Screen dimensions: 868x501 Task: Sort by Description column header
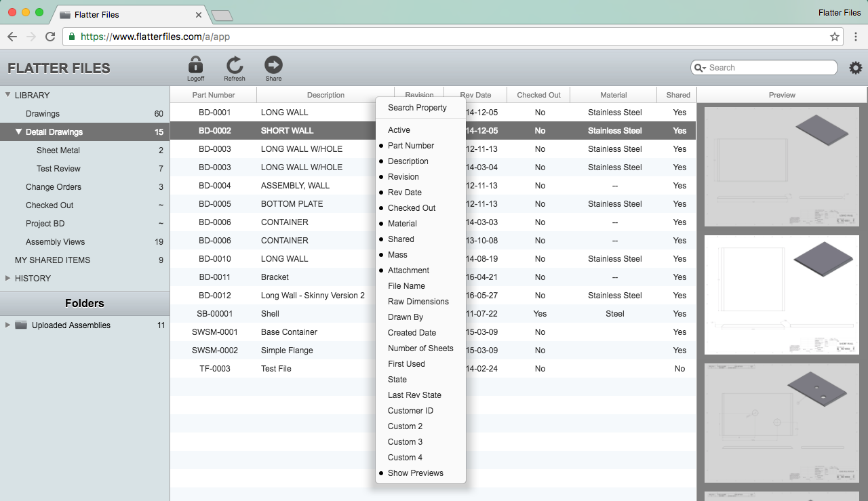(x=325, y=95)
